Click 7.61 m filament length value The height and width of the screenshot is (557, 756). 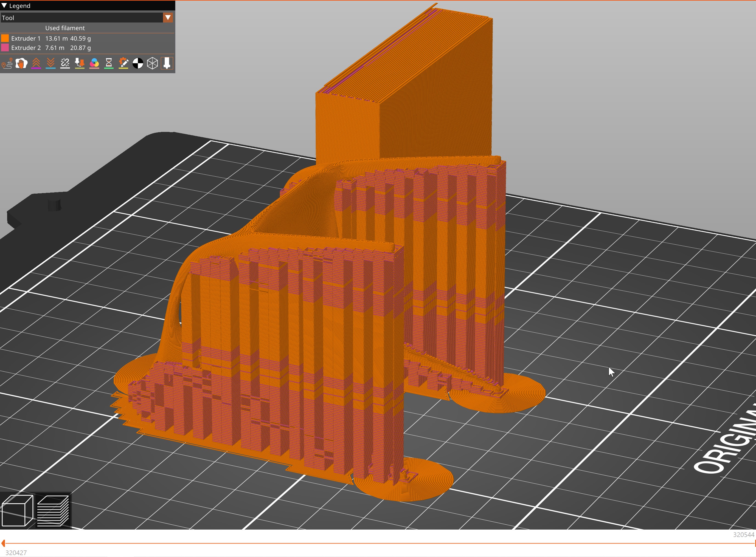[55, 48]
